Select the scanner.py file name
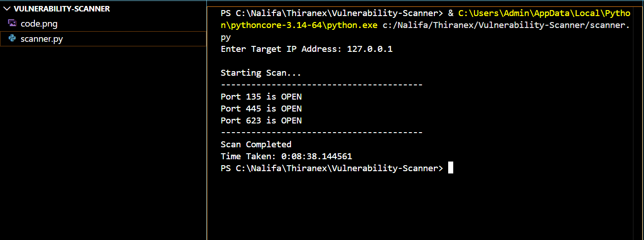 [x=42, y=39]
